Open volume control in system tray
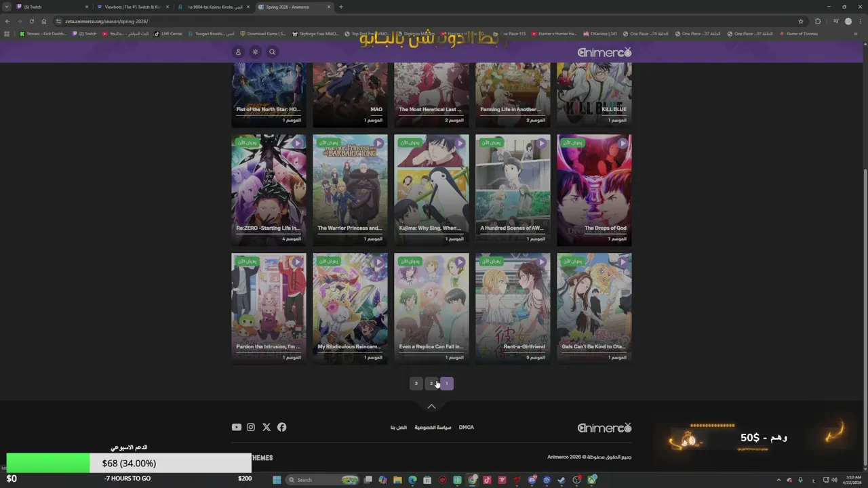The width and height of the screenshot is (868, 488). (x=834, y=480)
